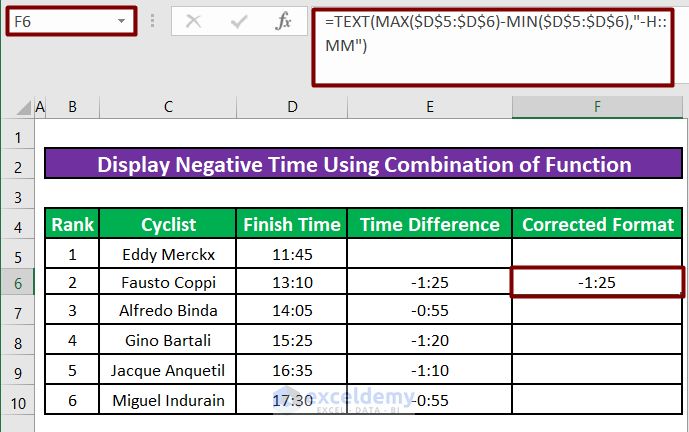
Task: Select row 10 header
Action: (x=17, y=401)
